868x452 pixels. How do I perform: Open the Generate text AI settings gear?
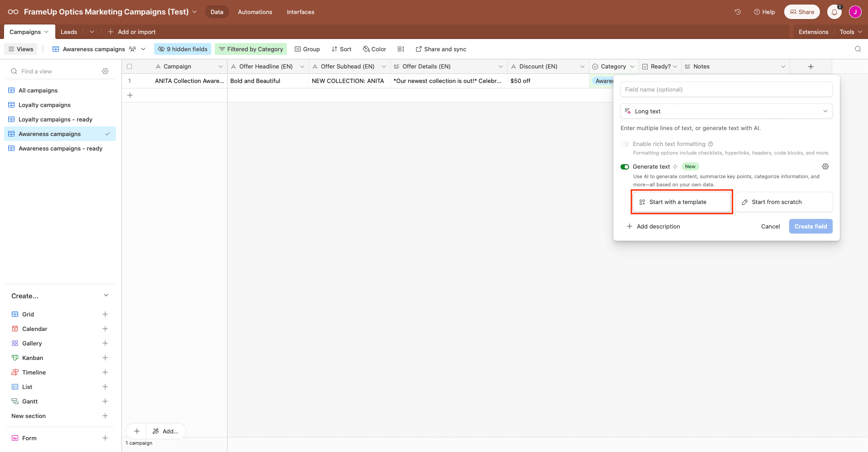point(825,166)
